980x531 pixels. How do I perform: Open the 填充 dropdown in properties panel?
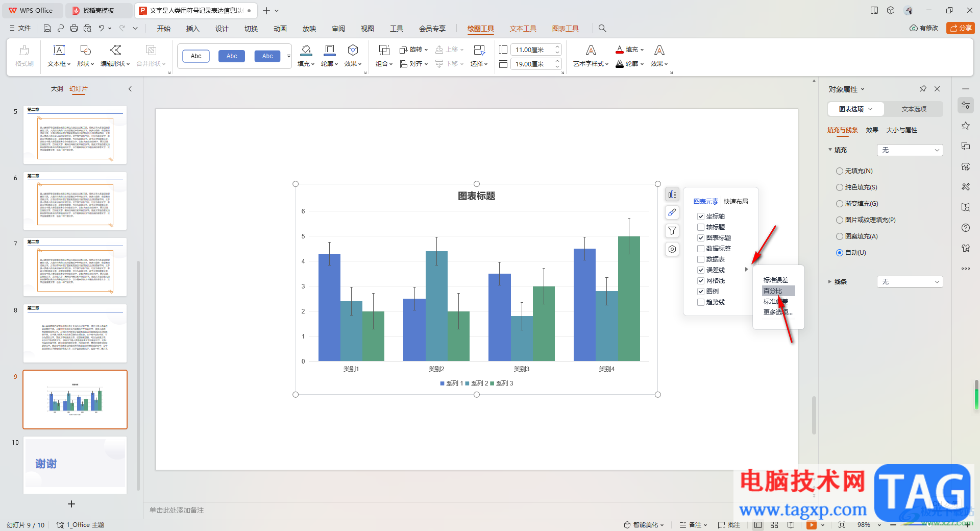tap(910, 150)
